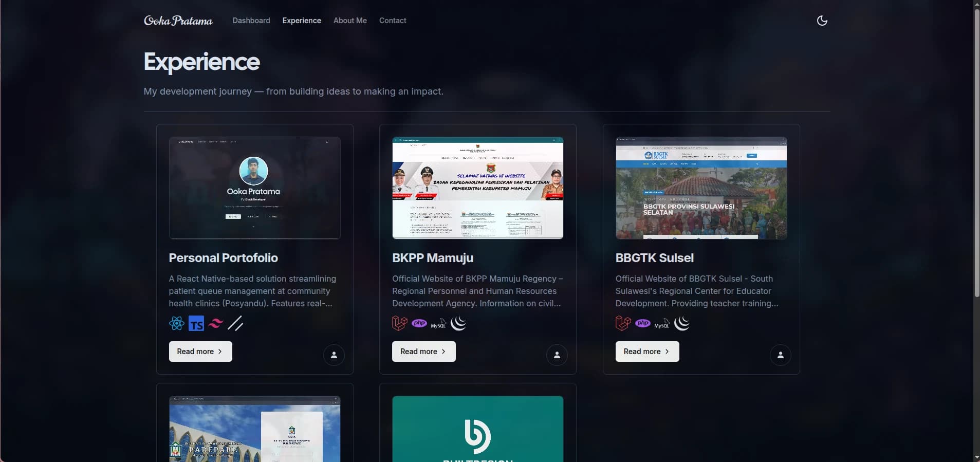This screenshot has width=980, height=462.
Task: Click the jQuery icon on BBGTK Sulsel card
Action: click(682, 323)
